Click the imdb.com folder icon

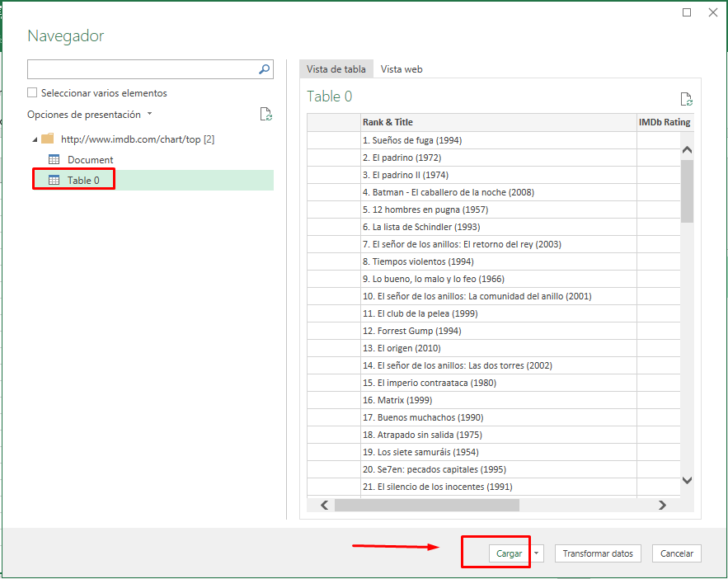47,139
